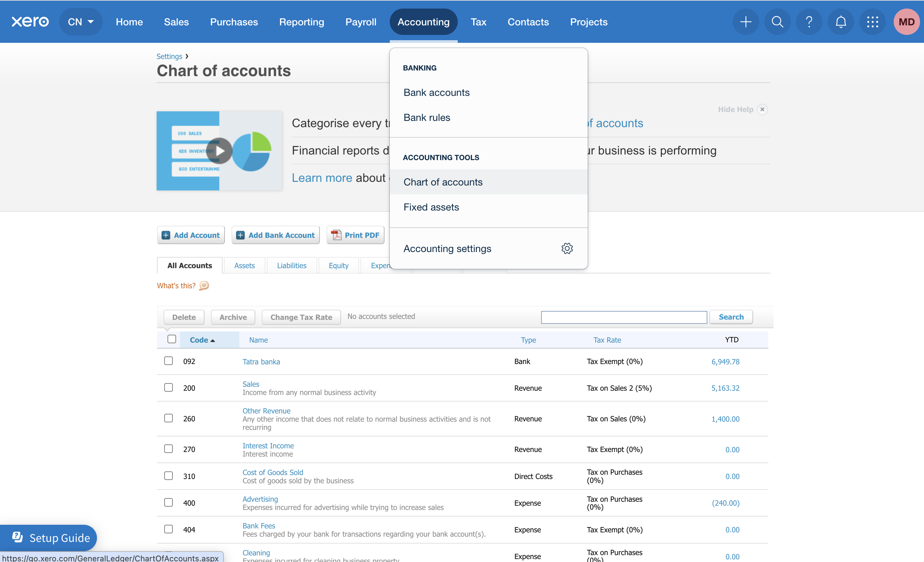
Task: Play the chart of accounts video
Action: (219, 151)
